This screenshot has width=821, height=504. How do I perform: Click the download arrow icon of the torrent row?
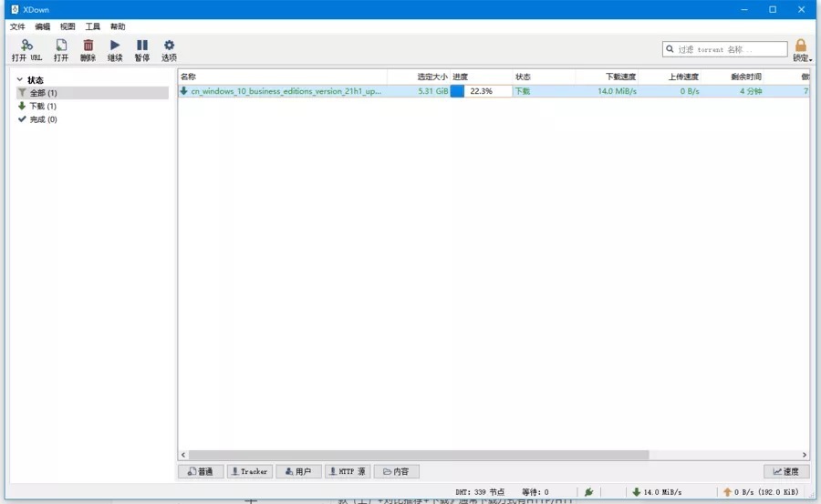183,91
